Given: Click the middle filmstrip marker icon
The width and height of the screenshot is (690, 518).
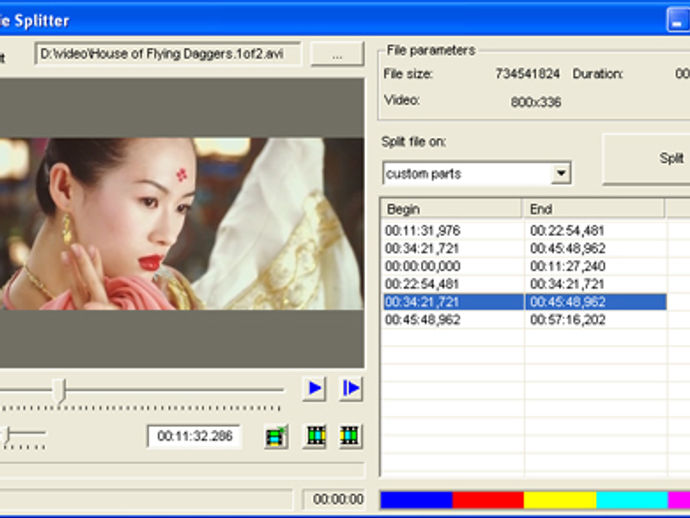Looking at the screenshot, I should pos(315,436).
